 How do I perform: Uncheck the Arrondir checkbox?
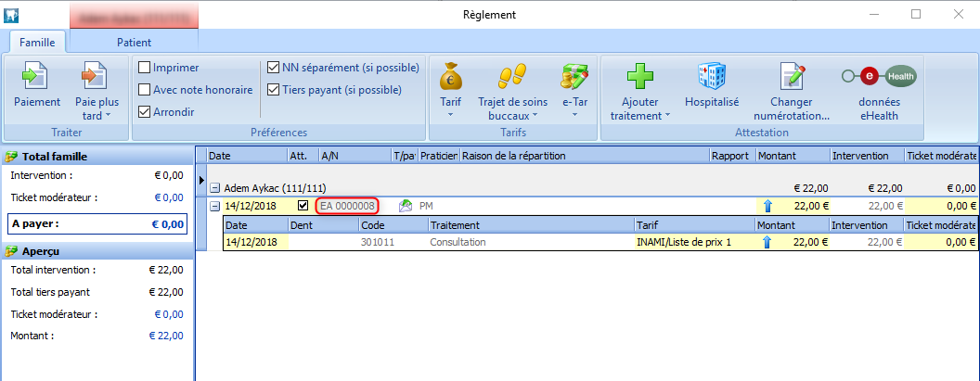145,112
